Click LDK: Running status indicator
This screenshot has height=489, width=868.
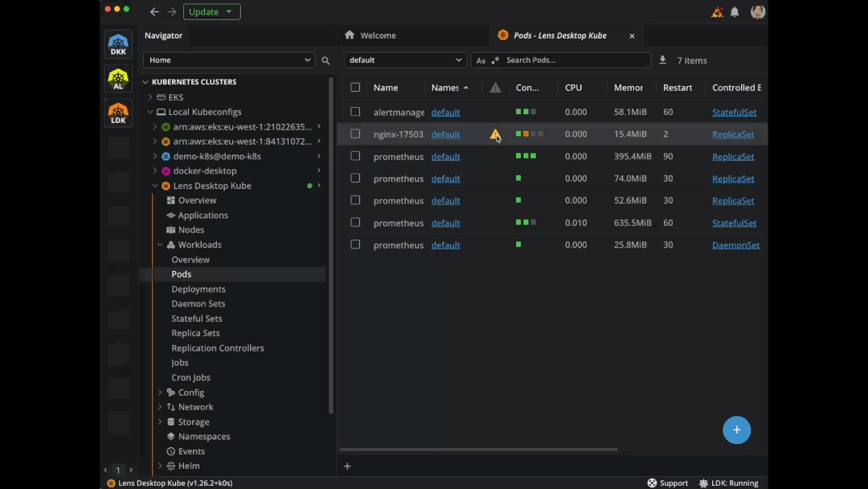coord(728,483)
